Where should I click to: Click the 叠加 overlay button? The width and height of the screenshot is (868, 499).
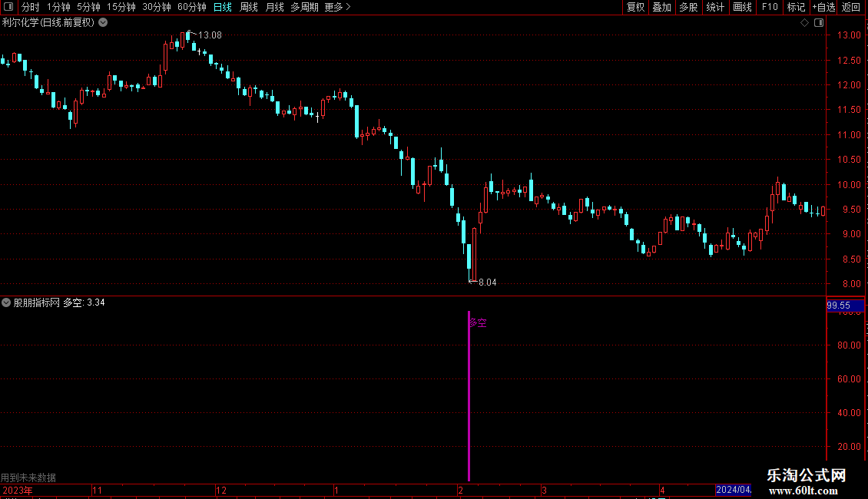coord(661,7)
